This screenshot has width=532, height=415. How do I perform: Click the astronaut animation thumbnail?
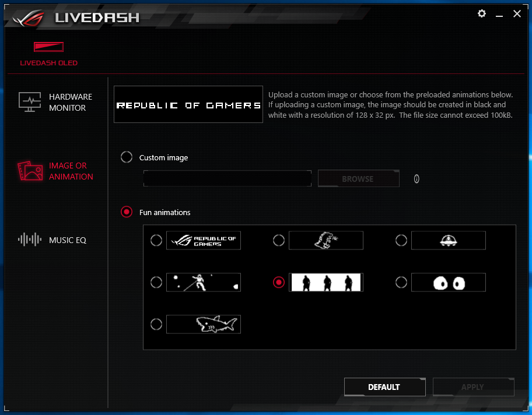coord(204,282)
